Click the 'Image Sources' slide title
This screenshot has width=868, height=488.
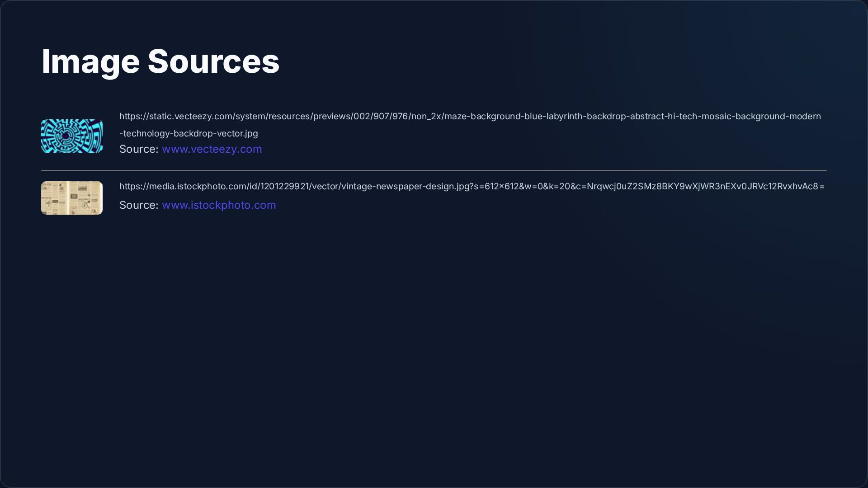160,61
